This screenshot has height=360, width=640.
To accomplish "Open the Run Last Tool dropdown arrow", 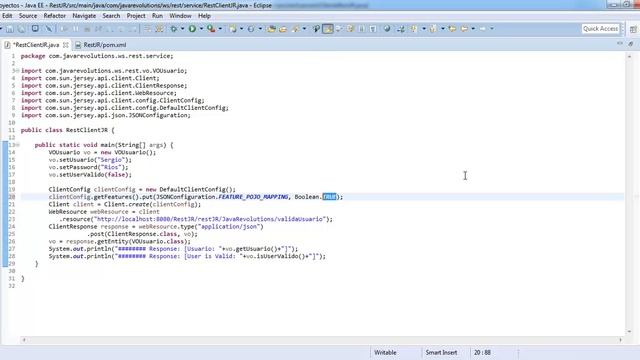I will pos(220,29).
